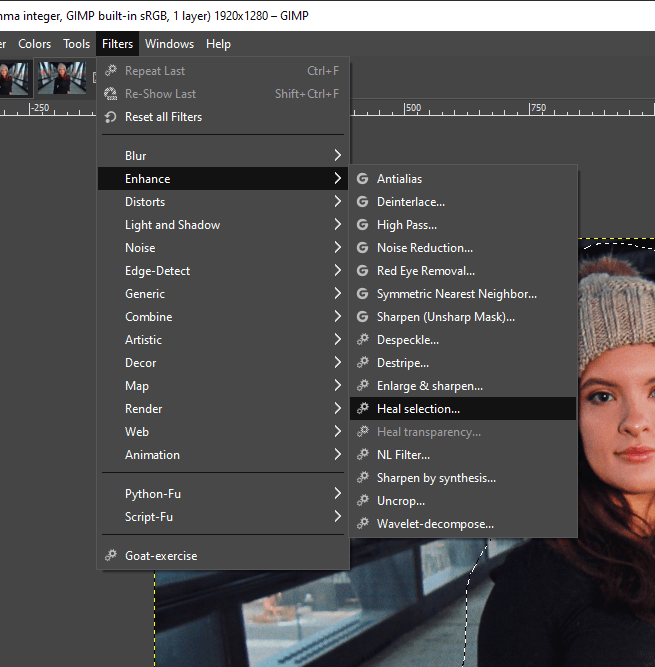Click the GEGL icon beside Noise Reduction
Viewport: 655px width, 667px height.
[362, 248]
